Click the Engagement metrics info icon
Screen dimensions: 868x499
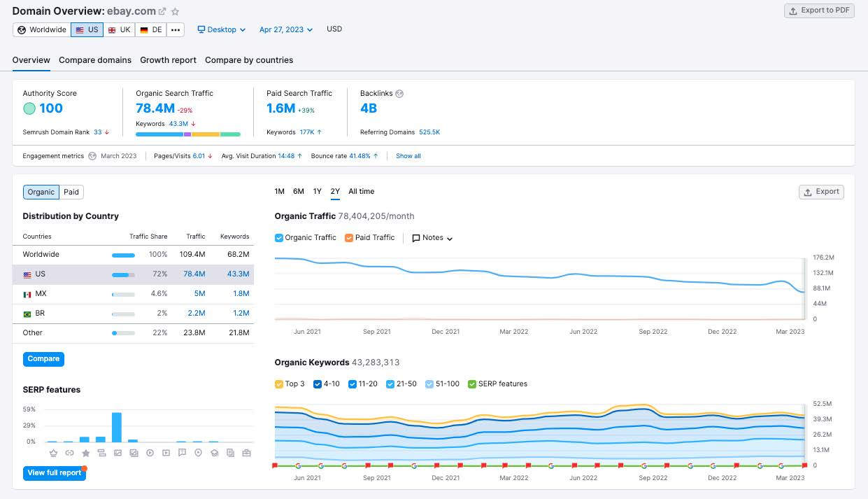(x=92, y=156)
